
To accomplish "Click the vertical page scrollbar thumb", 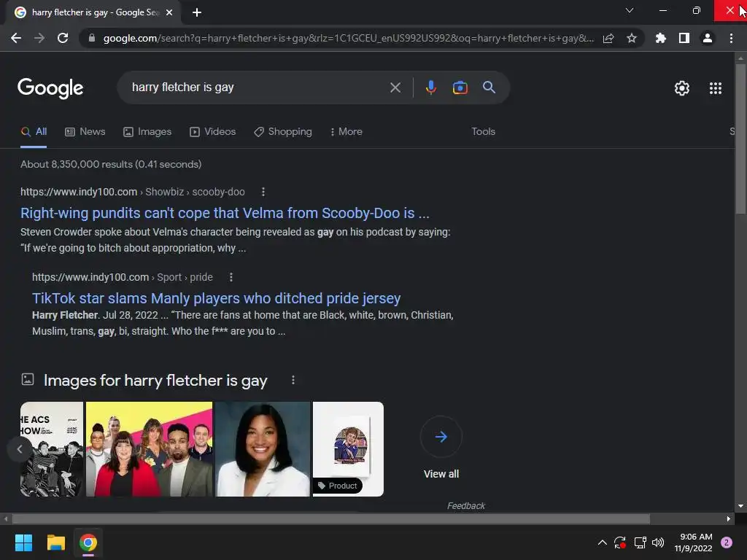I will coord(740,138).
